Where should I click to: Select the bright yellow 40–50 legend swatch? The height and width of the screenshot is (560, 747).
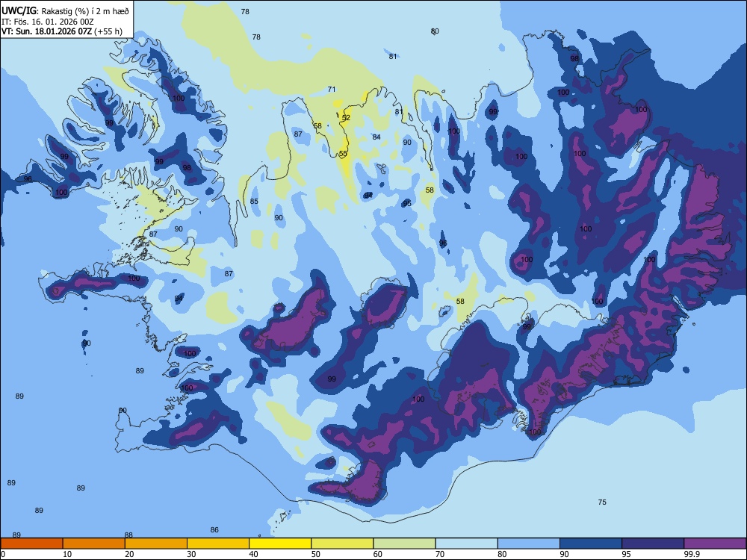[x=280, y=544]
